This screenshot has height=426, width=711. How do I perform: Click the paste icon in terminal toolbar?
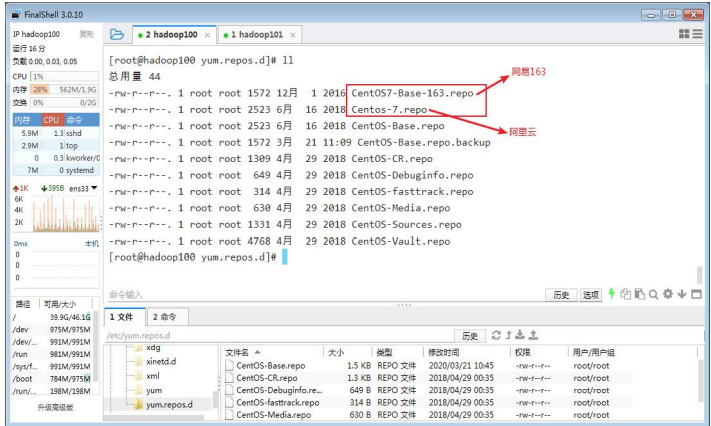point(639,294)
